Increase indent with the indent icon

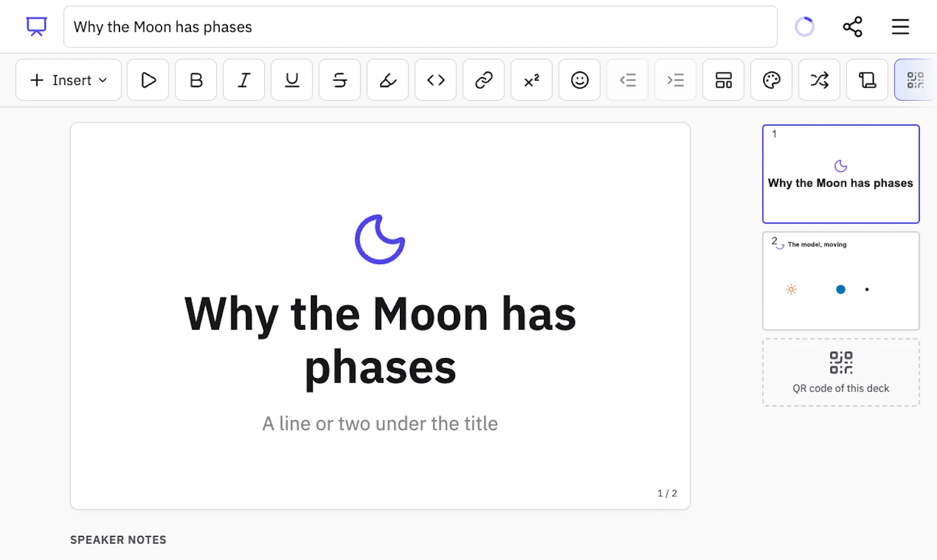[675, 80]
